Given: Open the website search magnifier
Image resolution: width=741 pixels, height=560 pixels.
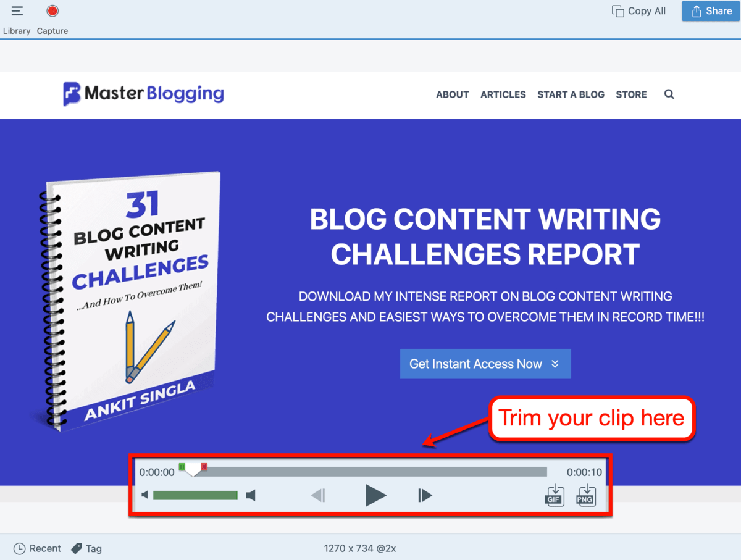Looking at the screenshot, I should click(669, 94).
